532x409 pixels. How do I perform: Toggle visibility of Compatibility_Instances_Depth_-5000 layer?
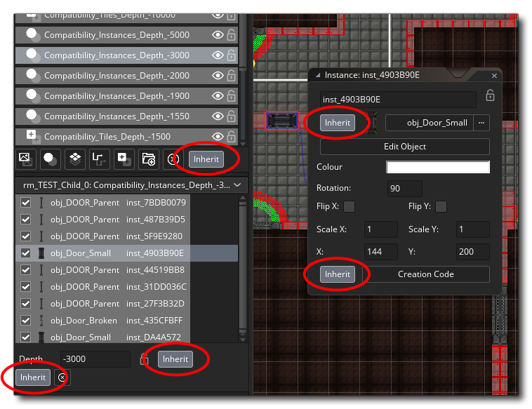coord(218,34)
